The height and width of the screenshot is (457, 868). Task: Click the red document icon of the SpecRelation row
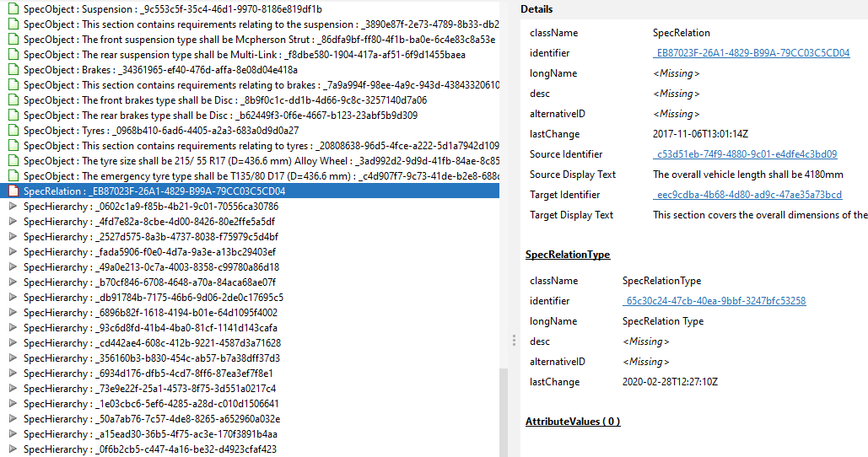click(x=13, y=191)
